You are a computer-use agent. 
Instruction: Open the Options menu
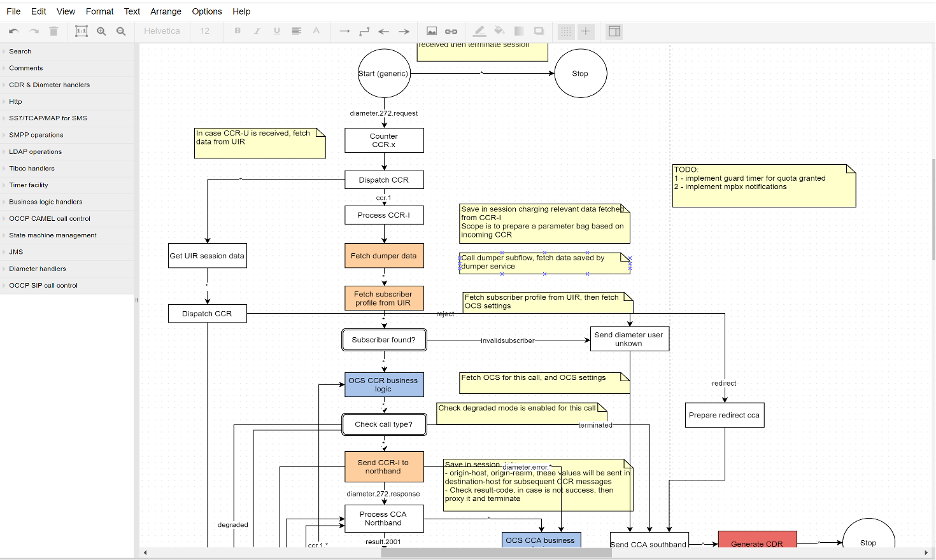(x=207, y=11)
